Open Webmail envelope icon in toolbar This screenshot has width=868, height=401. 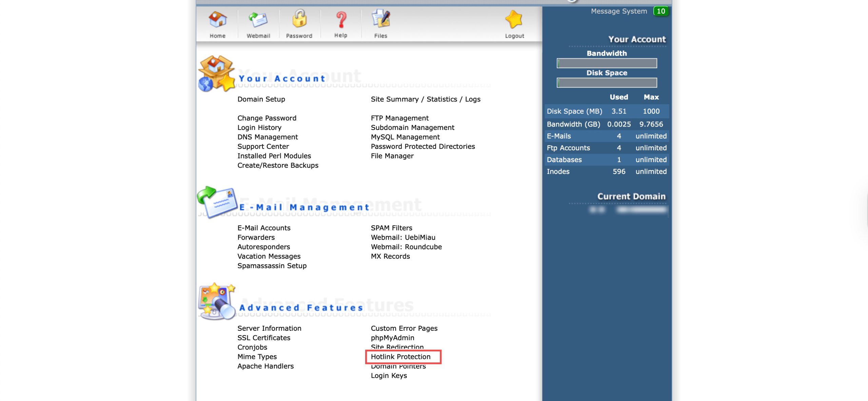258,20
